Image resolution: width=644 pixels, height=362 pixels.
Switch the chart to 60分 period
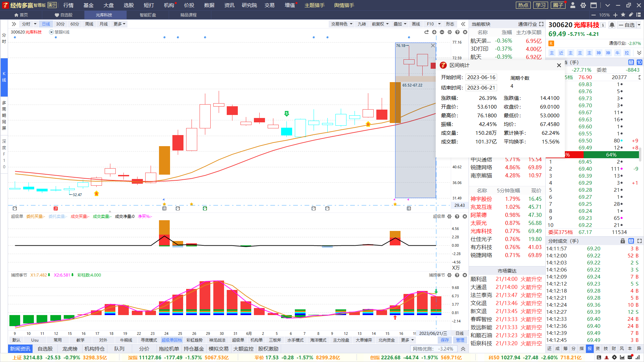pos(75,24)
